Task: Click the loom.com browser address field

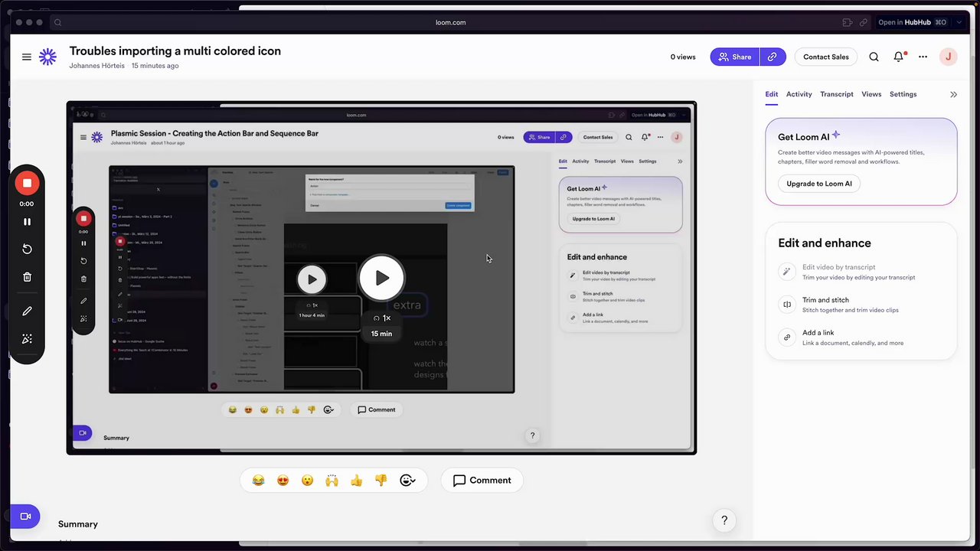Action: [450, 22]
